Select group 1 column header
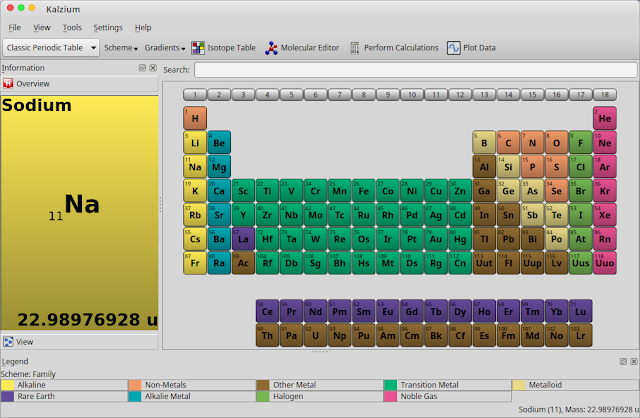This screenshot has height=418, width=640. 195,95
